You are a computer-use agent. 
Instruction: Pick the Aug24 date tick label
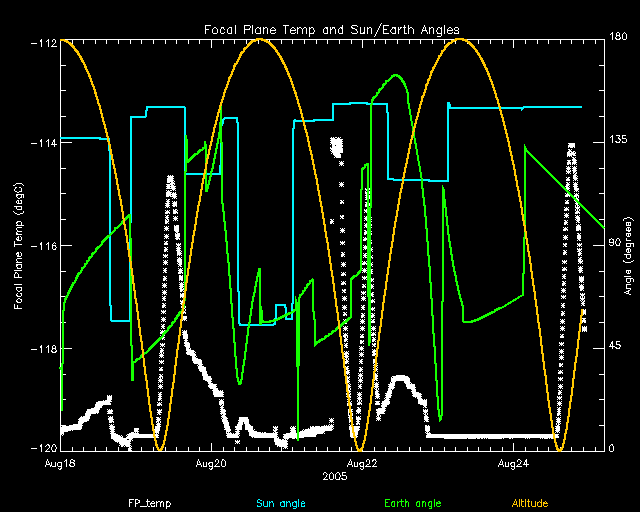(513, 463)
